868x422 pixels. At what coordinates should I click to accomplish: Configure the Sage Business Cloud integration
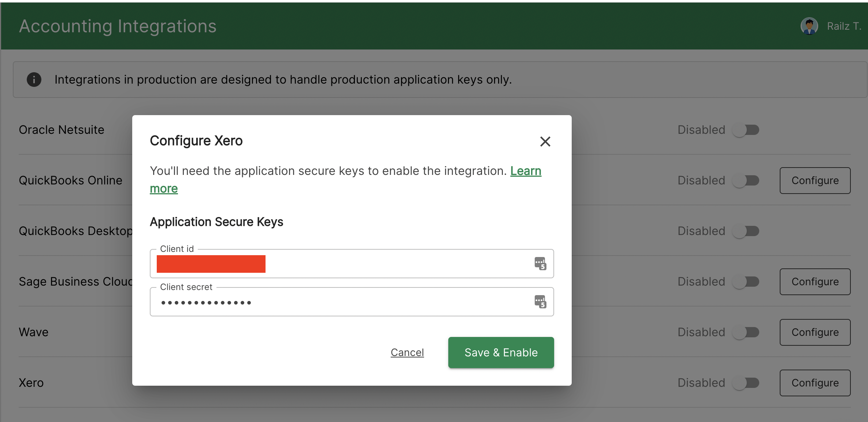tap(815, 282)
